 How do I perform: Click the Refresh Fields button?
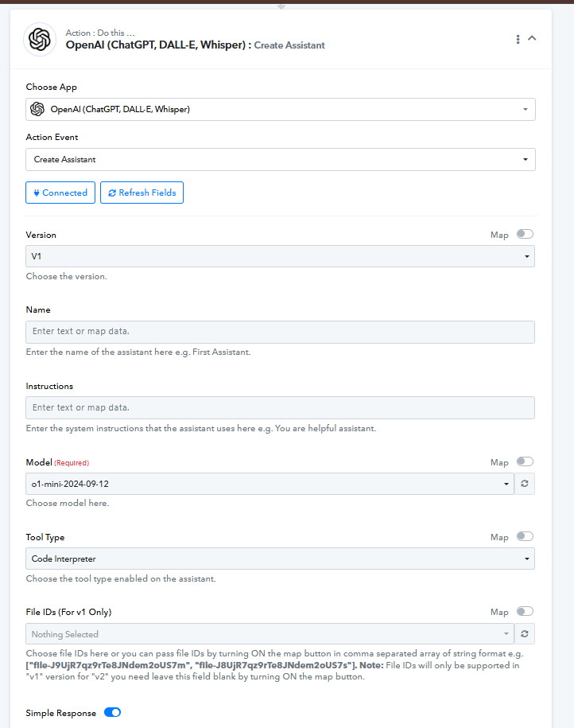coord(142,193)
